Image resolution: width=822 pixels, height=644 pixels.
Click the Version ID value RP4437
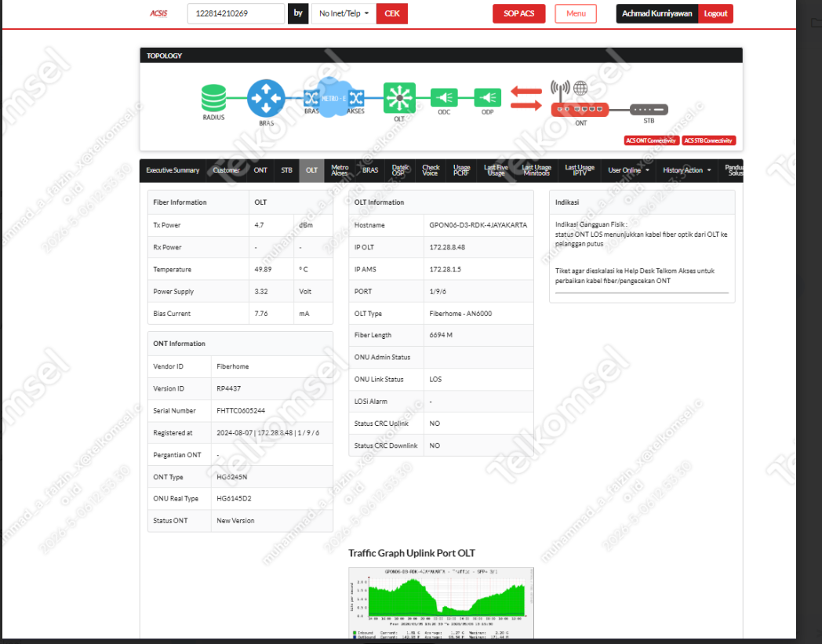coord(228,388)
